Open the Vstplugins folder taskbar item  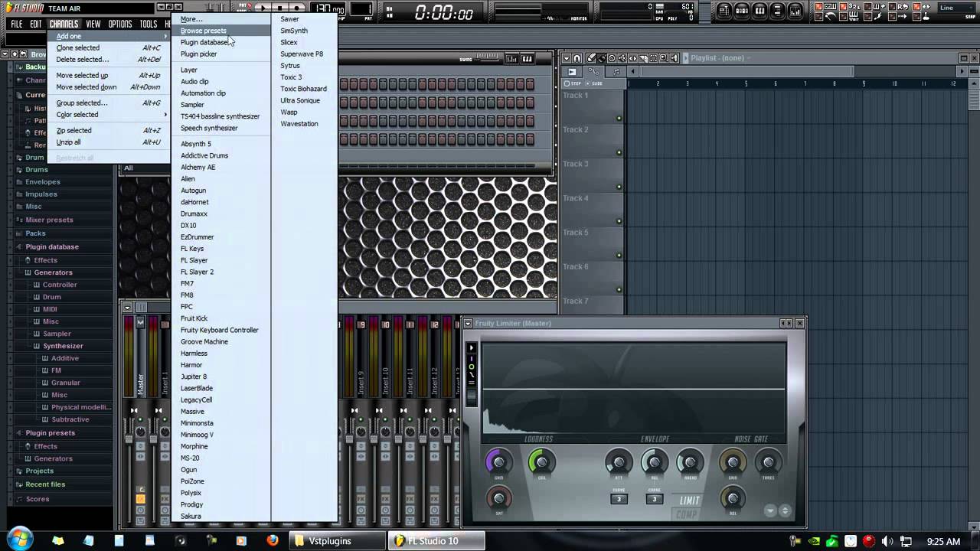336,540
